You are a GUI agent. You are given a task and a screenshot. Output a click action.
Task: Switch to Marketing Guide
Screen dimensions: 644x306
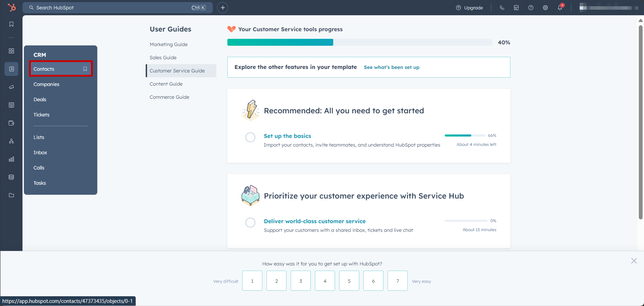point(169,44)
